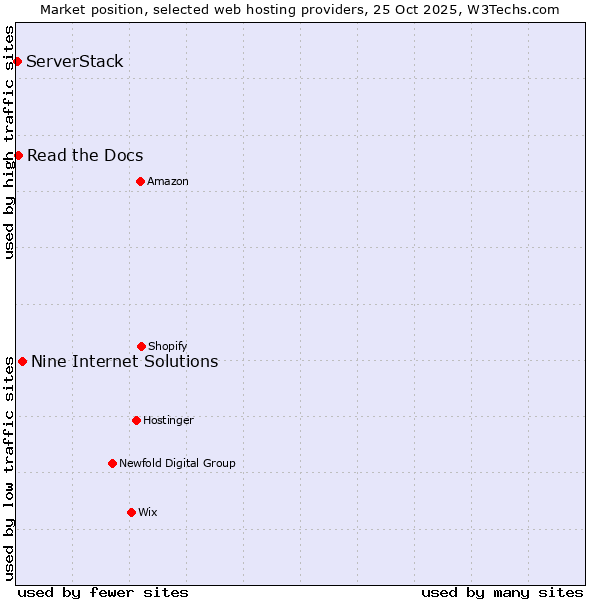
Task: Select the Shopify red diamond marker
Action: coord(141,346)
